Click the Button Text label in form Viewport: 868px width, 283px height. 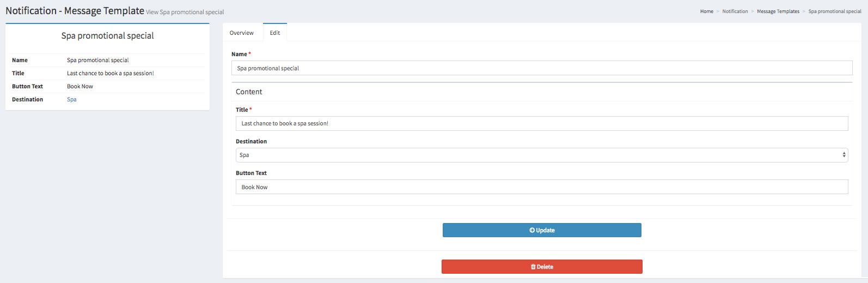[x=251, y=173]
